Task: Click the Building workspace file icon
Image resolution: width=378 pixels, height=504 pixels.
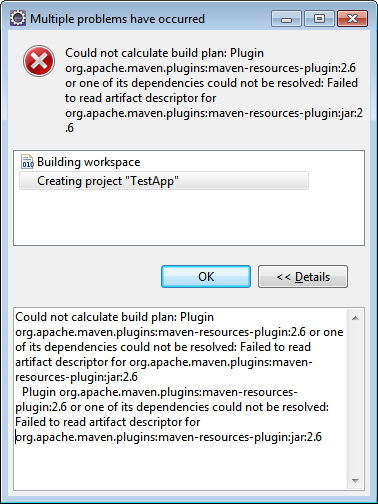Action: click(27, 162)
